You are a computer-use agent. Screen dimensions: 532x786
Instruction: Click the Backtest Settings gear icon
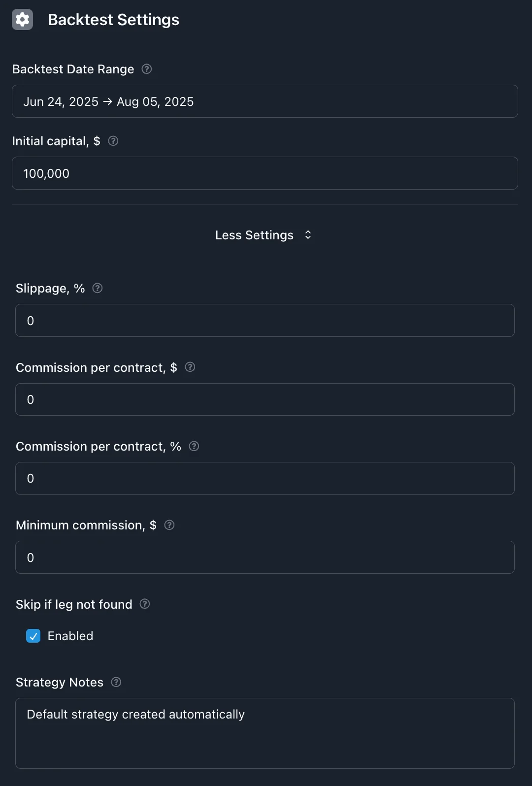tap(22, 20)
